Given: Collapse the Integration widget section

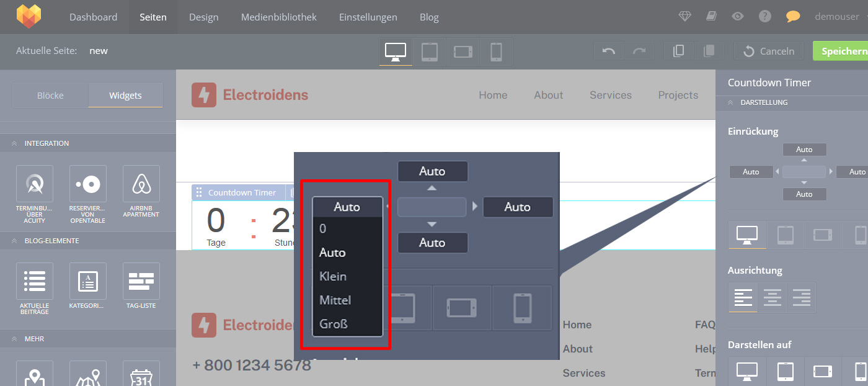Looking at the screenshot, I should coord(14,143).
